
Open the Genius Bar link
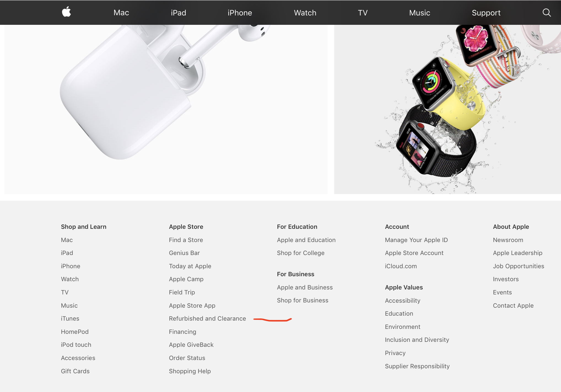pos(184,253)
